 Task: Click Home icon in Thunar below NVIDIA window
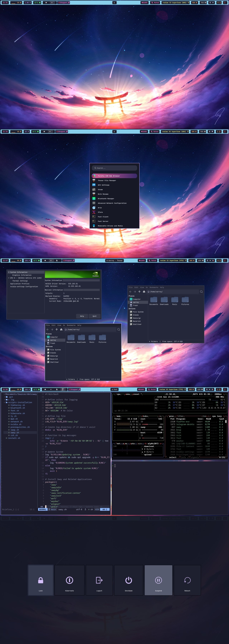click(x=61, y=330)
